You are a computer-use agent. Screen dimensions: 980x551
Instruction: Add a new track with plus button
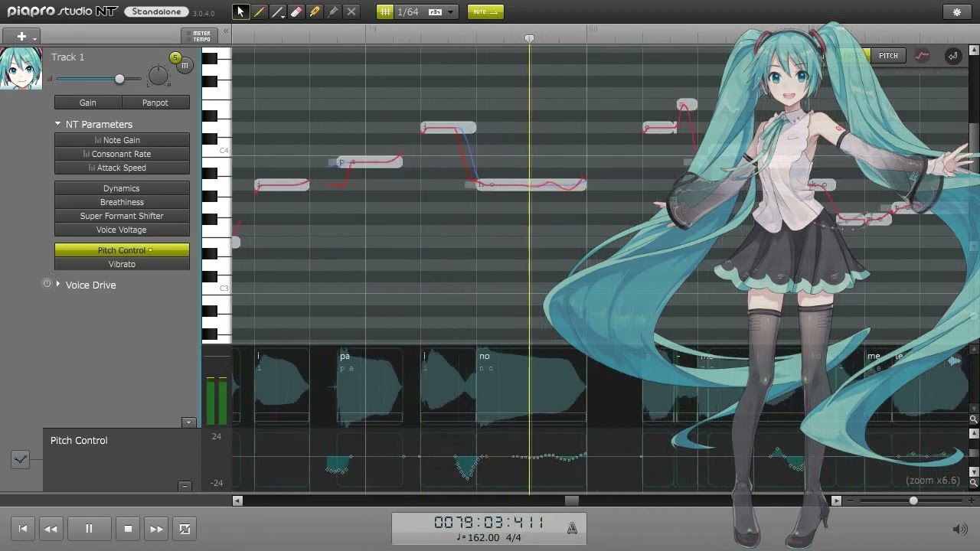(21, 36)
